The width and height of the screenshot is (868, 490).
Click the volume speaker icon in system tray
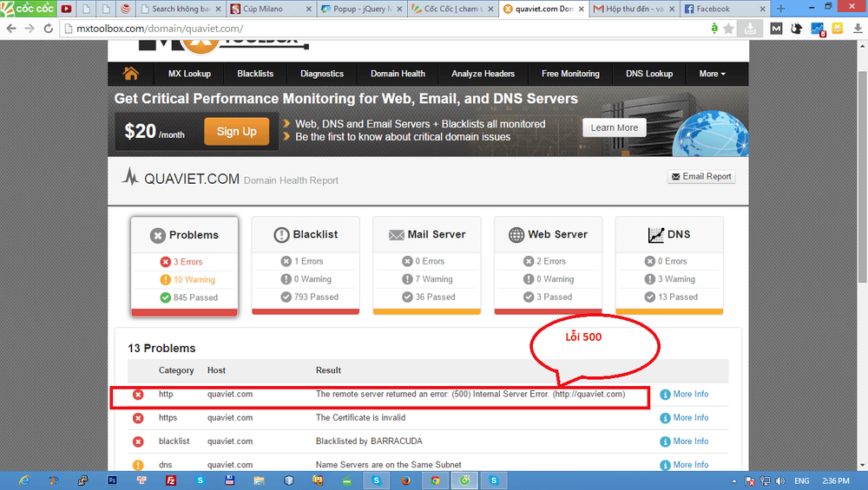pyautogui.click(x=780, y=481)
